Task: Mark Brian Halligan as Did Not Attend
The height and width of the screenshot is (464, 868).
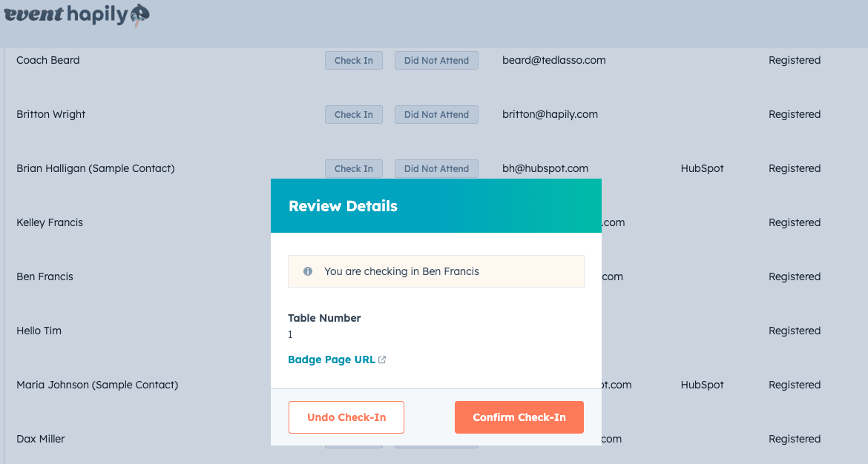Action: (x=436, y=169)
